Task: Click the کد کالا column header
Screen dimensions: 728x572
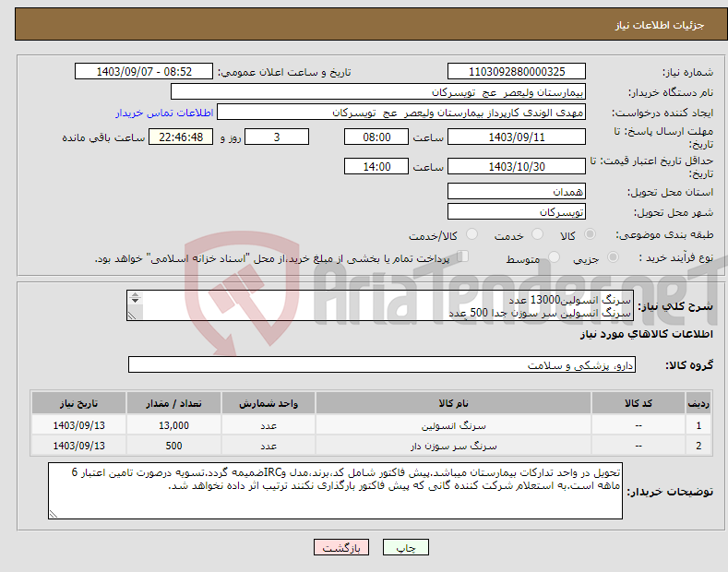Action: [x=638, y=403]
